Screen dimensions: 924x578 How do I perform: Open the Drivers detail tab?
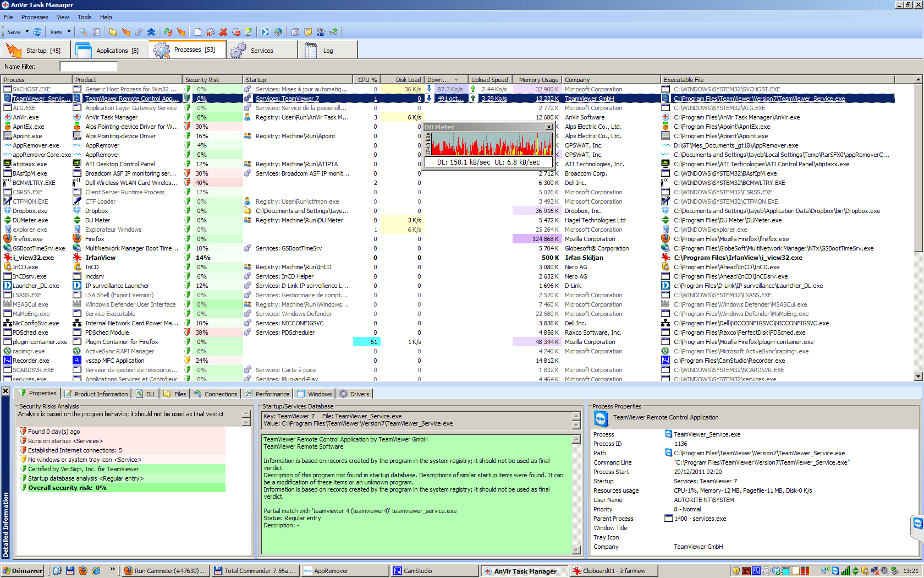(x=355, y=394)
